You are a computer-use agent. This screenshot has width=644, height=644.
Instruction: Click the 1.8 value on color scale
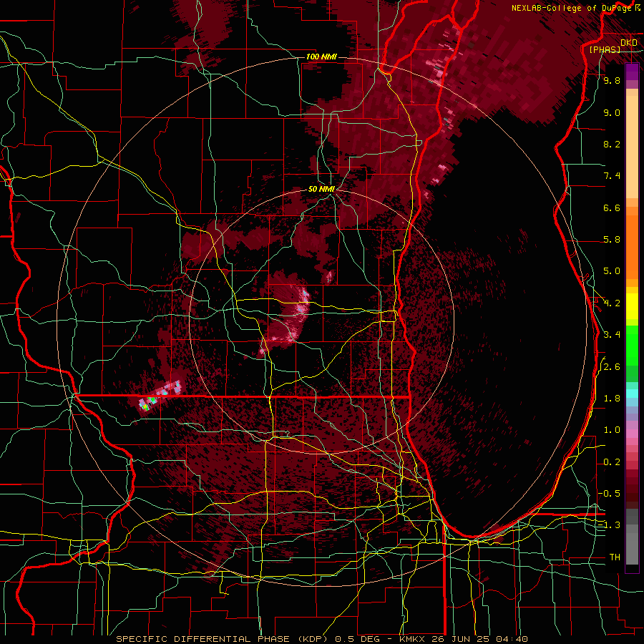click(612, 399)
